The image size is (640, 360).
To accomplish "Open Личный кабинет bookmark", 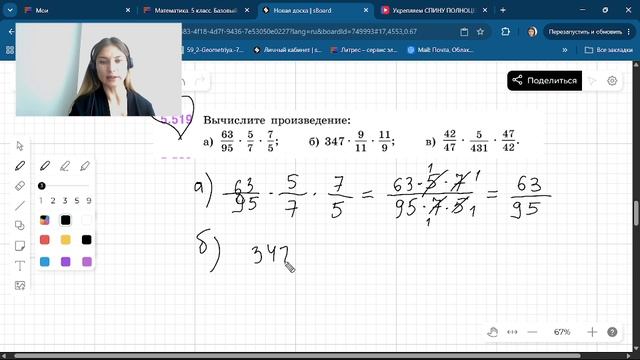I will click(287, 50).
